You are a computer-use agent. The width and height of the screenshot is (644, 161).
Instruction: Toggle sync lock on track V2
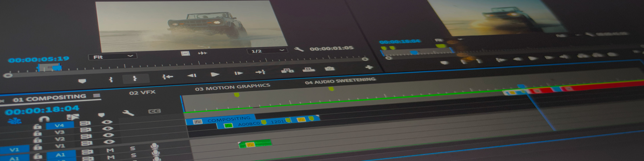click(x=86, y=137)
